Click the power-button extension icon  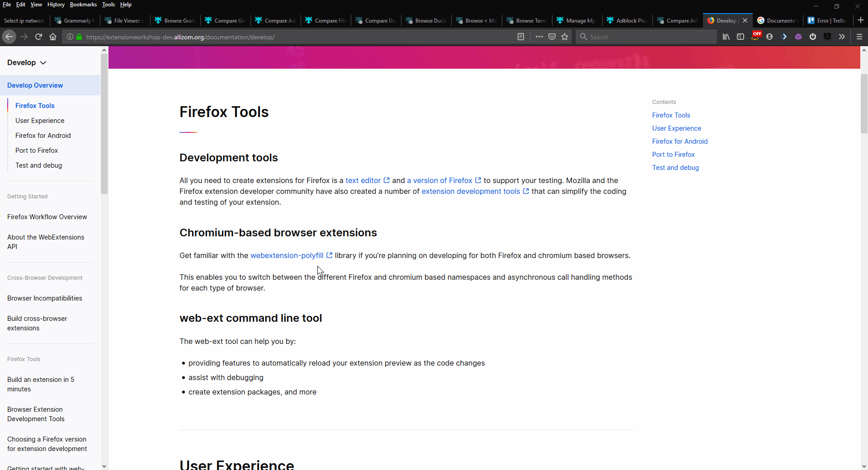[x=813, y=37]
